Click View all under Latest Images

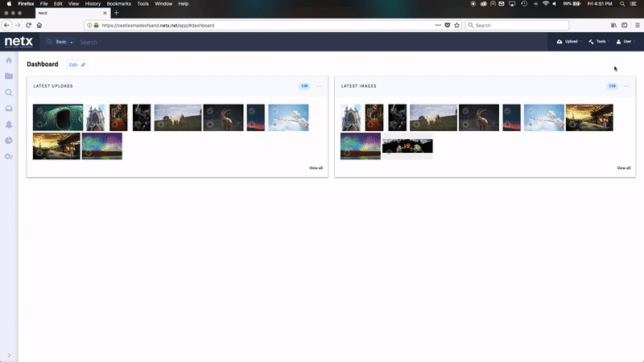[623, 168]
